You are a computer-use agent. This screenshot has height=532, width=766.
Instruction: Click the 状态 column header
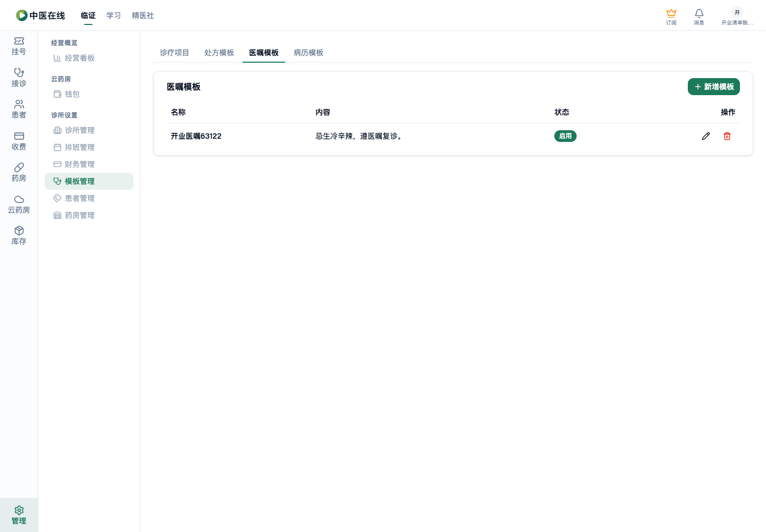pos(562,112)
